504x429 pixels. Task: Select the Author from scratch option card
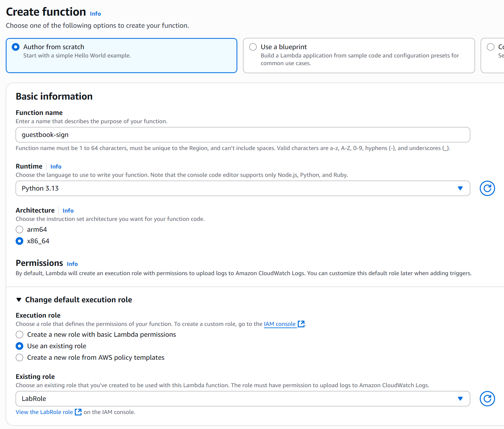tap(121, 56)
